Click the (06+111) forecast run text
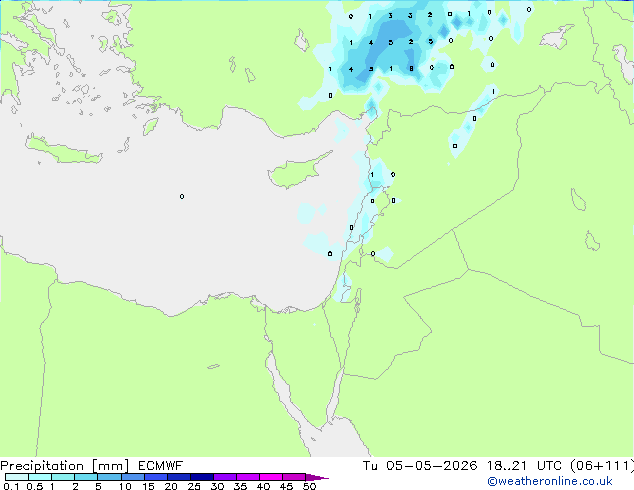The image size is (634, 490). [x=602, y=466]
